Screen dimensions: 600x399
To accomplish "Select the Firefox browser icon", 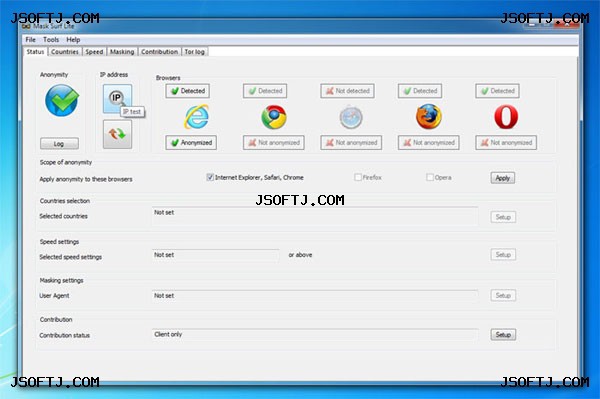I will tap(429, 117).
